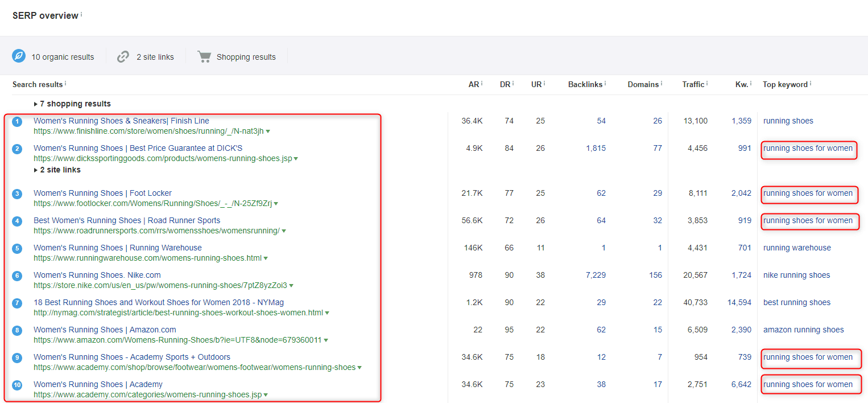Click the info icon next to Search results
868x403 pixels.
65,83
